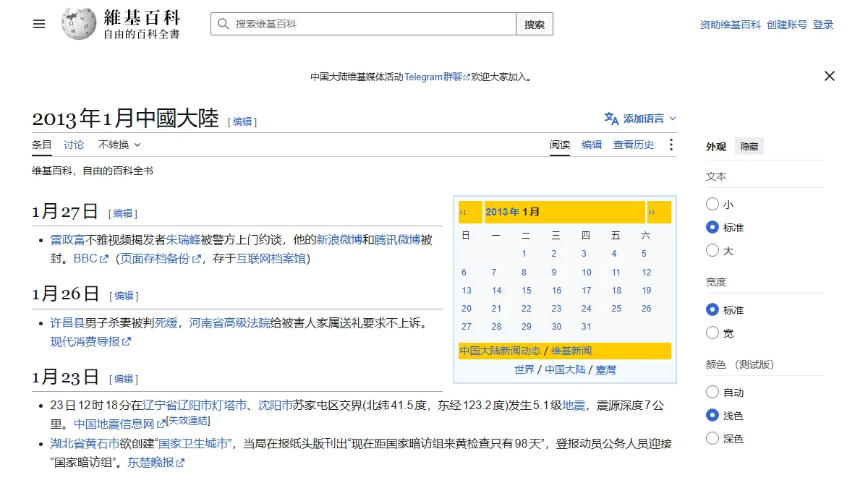Click the 隐藏 appearance button
The height and width of the screenshot is (488, 868).
749,146
